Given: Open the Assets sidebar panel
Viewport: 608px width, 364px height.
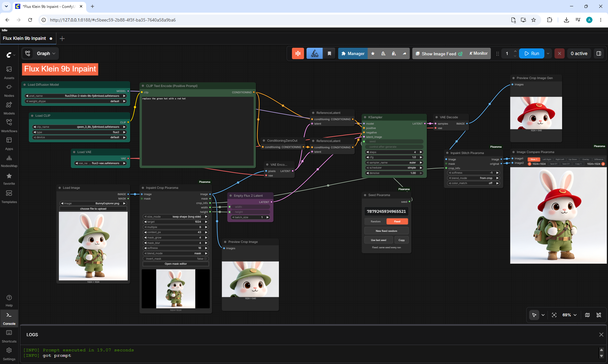Looking at the screenshot, I should pos(9,73).
